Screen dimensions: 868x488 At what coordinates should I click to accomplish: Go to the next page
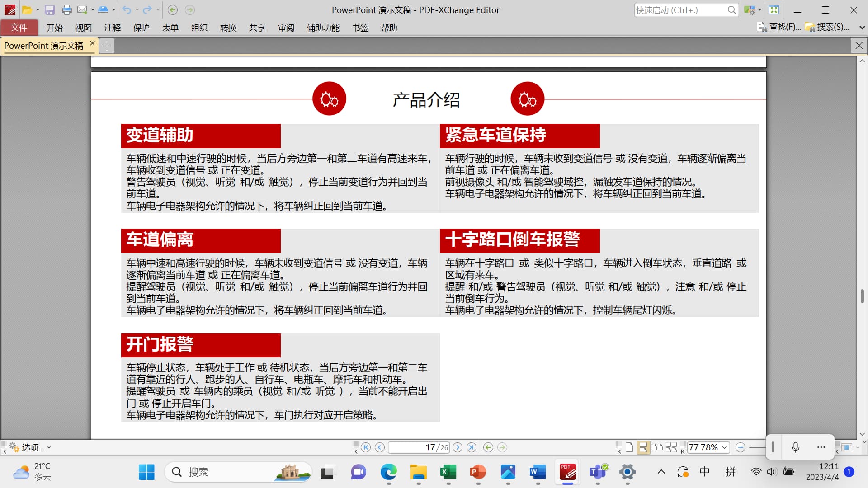tap(458, 447)
